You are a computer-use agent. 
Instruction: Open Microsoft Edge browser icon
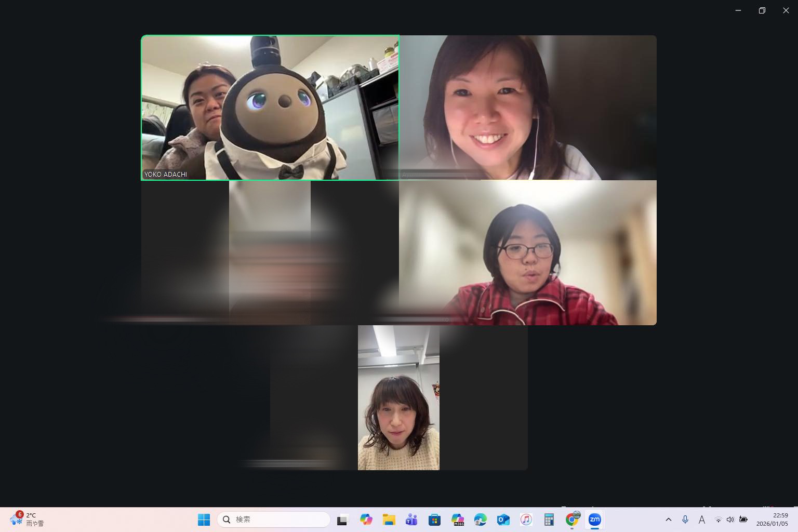tap(480, 520)
